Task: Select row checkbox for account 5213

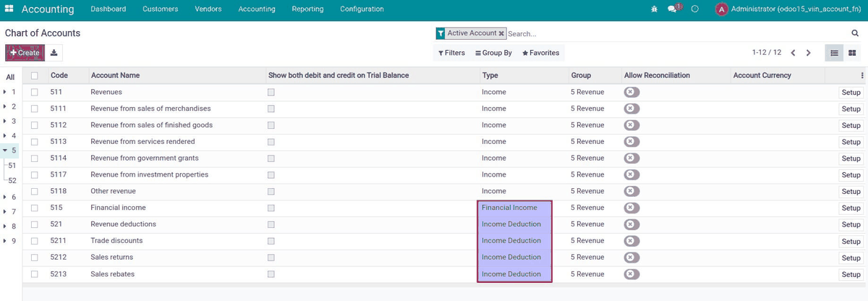Action: point(34,274)
